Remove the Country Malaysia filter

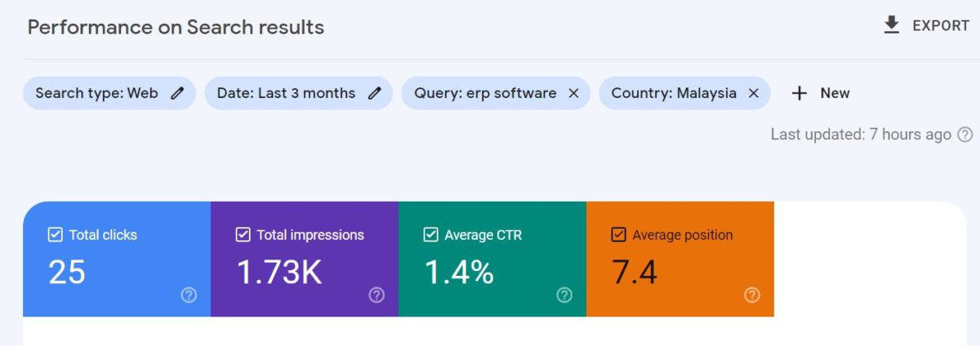[753, 93]
